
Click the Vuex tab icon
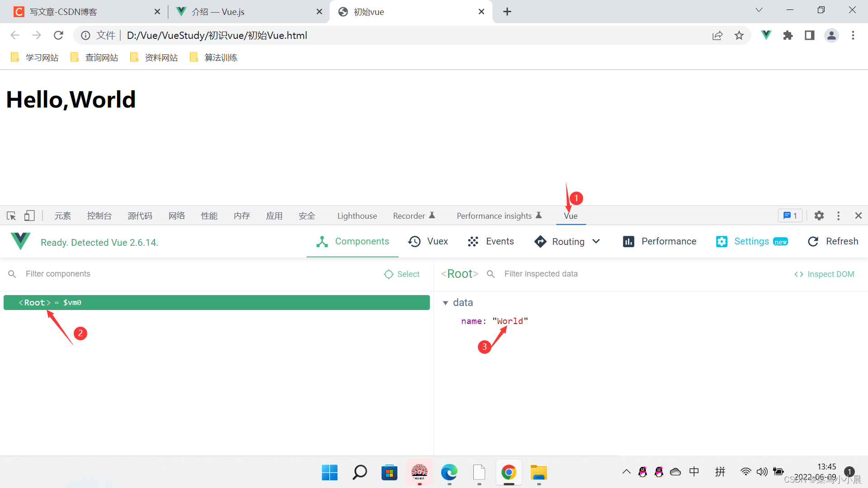point(415,241)
